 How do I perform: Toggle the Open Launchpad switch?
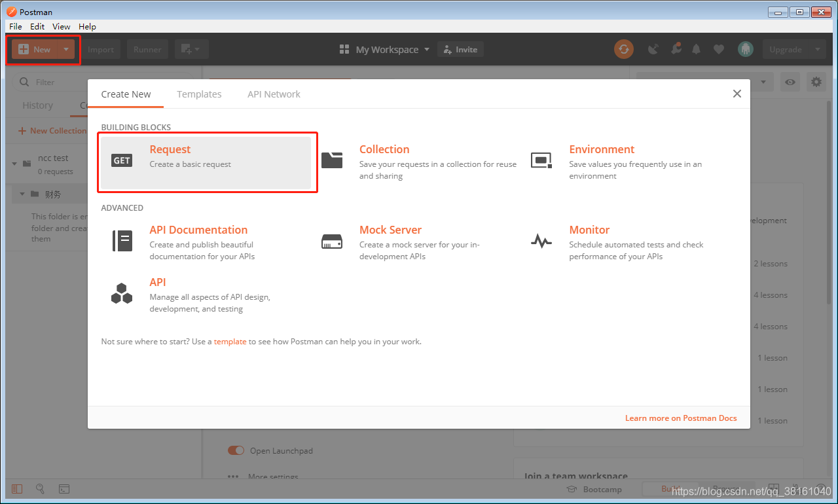236,450
